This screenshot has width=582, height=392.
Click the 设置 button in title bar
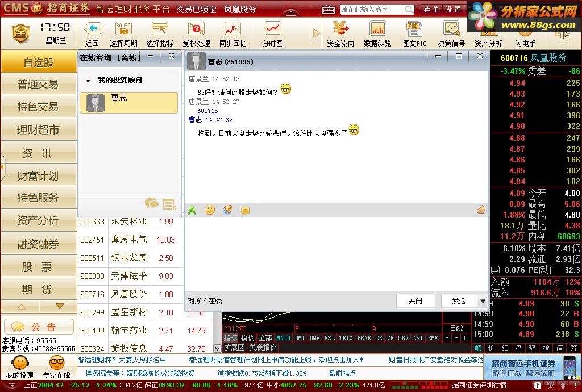coord(453,9)
